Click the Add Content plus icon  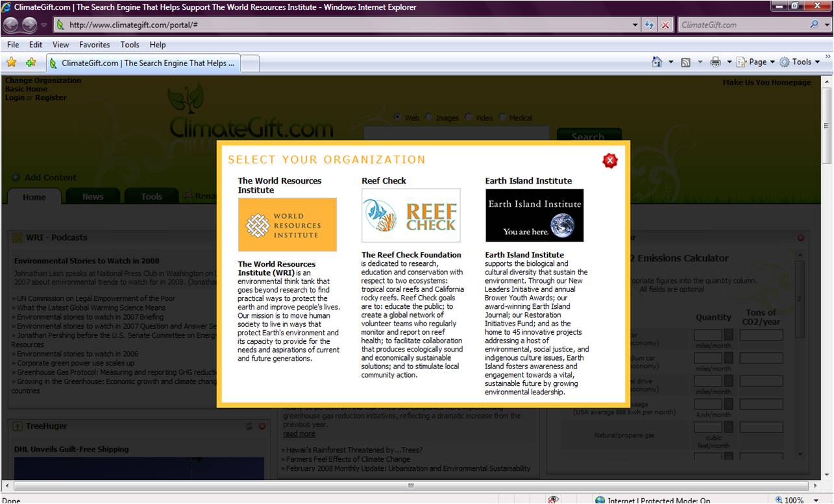[x=16, y=177]
